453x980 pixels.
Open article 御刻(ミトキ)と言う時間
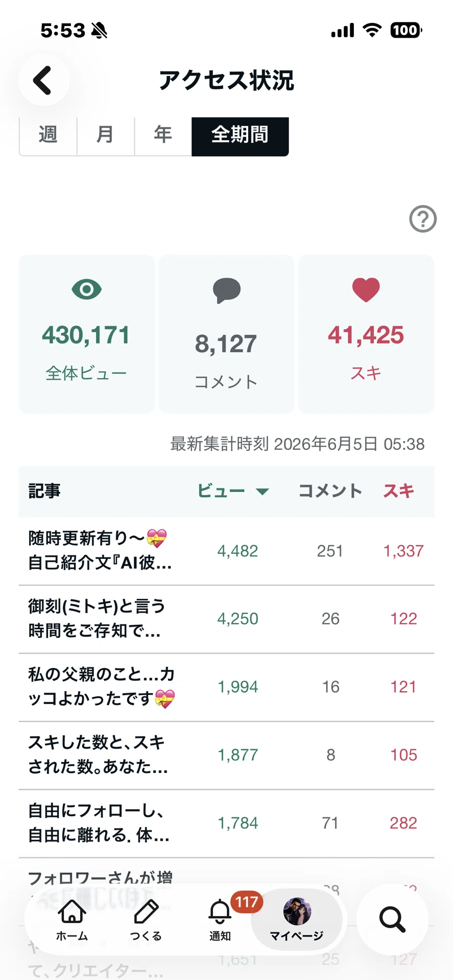(226, 619)
